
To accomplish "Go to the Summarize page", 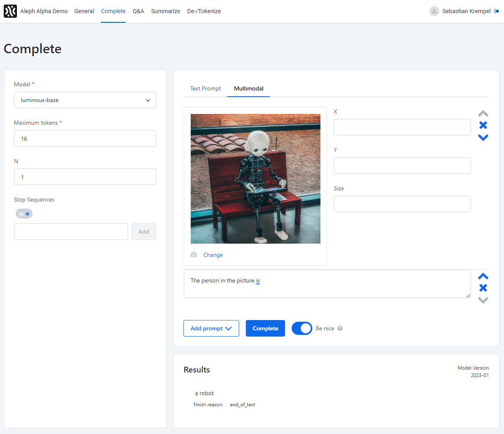I will tap(165, 11).
